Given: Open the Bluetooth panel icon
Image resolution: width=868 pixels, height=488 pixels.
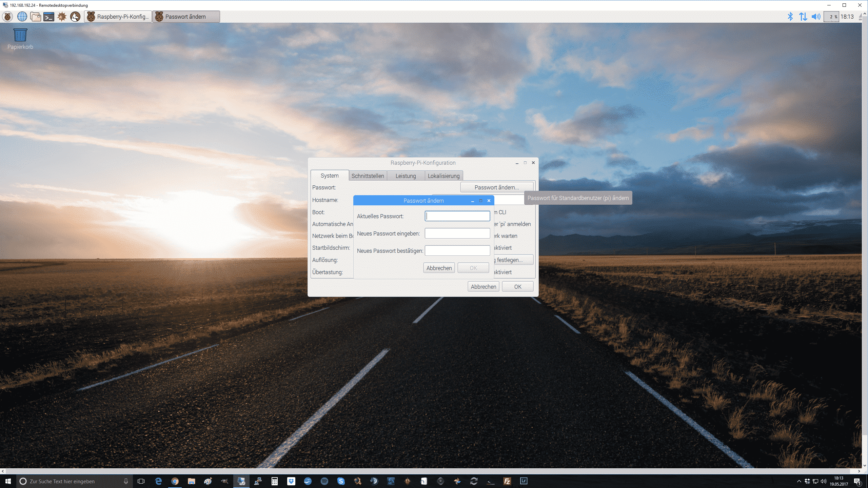Looking at the screenshot, I should [x=790, y=17].
